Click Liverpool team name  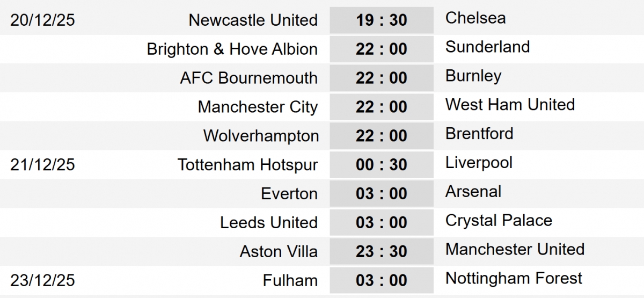(x=479, y=163)
